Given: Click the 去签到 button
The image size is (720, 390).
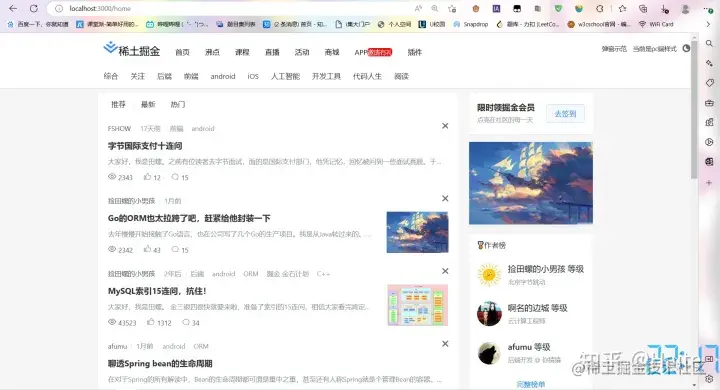Looking at the screenshot, I should coord(565,113).
